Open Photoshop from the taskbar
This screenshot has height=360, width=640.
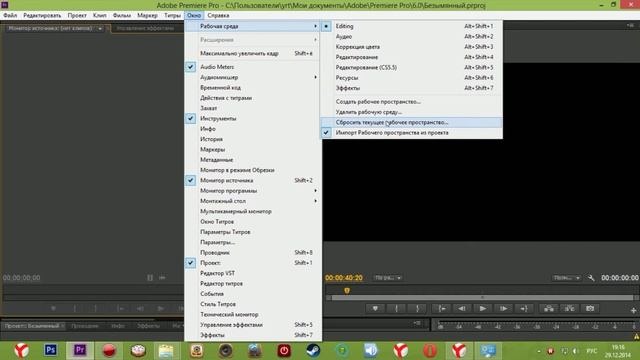click(x=51, y=350)
